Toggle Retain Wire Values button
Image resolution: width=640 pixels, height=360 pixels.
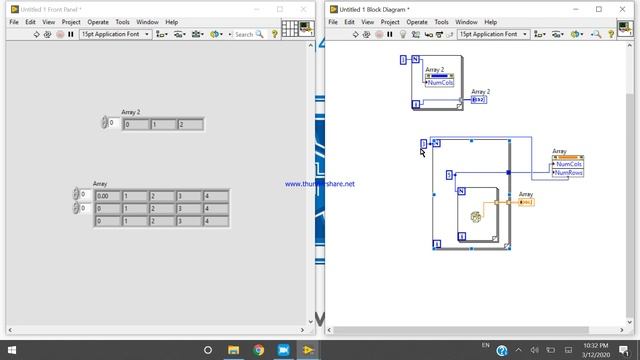[416, 35]
